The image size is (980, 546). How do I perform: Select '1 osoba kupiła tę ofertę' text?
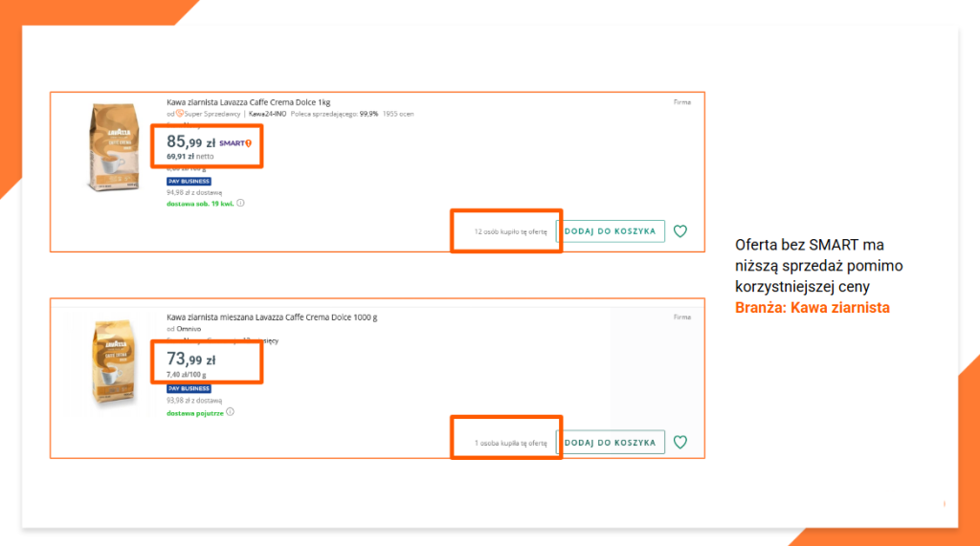tap(511, 443)
